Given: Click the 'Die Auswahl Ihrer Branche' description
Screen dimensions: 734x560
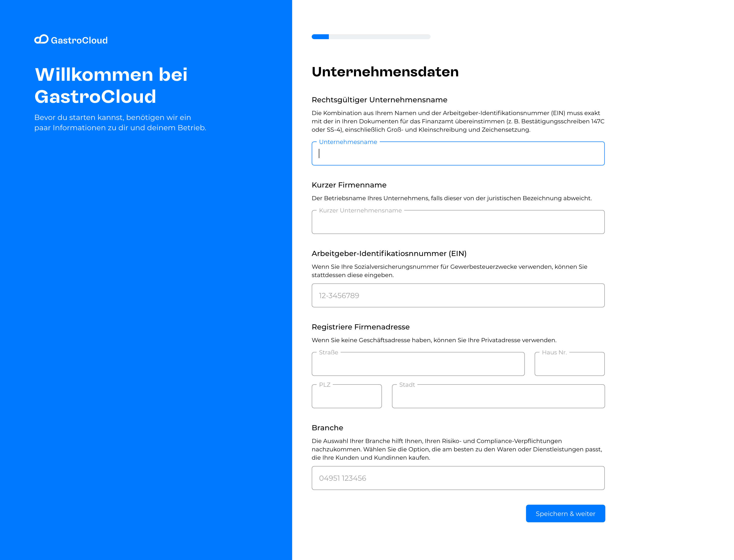Looking at the screenshot, I should tap(457, 449).
